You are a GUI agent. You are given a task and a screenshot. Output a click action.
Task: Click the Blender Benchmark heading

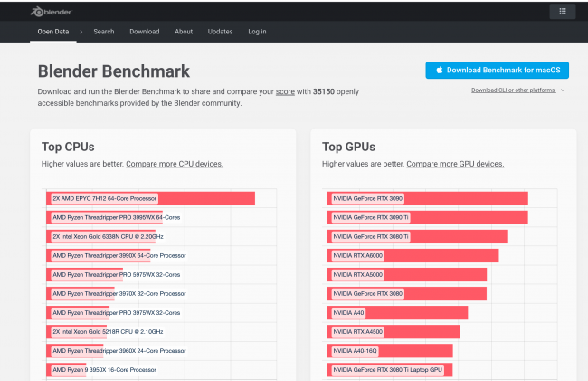pos(114,71)
